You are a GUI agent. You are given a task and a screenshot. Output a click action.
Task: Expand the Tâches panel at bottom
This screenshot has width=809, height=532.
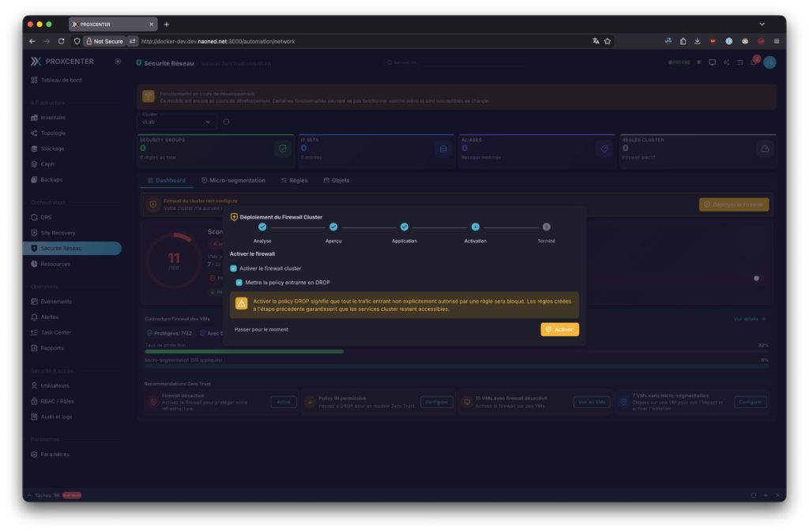(x=29, y=495)
